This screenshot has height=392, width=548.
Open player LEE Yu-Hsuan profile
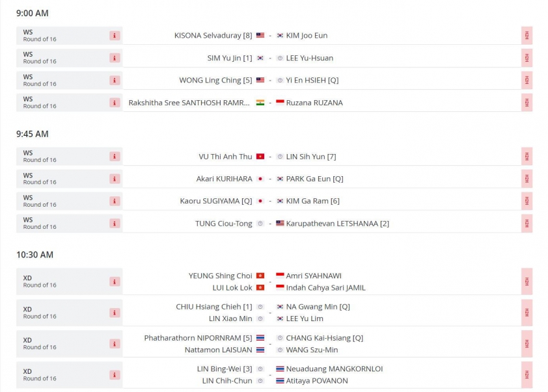(309, 58)
